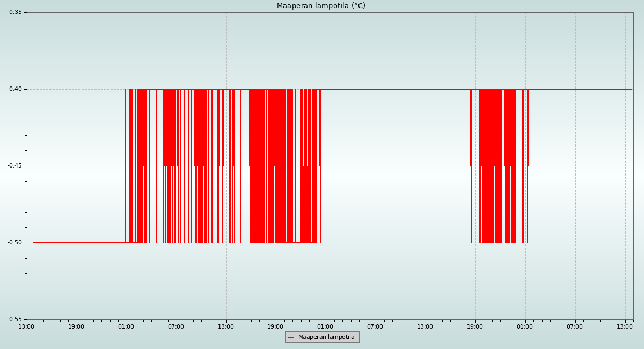The image size is (644, 349).
Task: Click the first 19:00 time label
Action: coord(76,326)
